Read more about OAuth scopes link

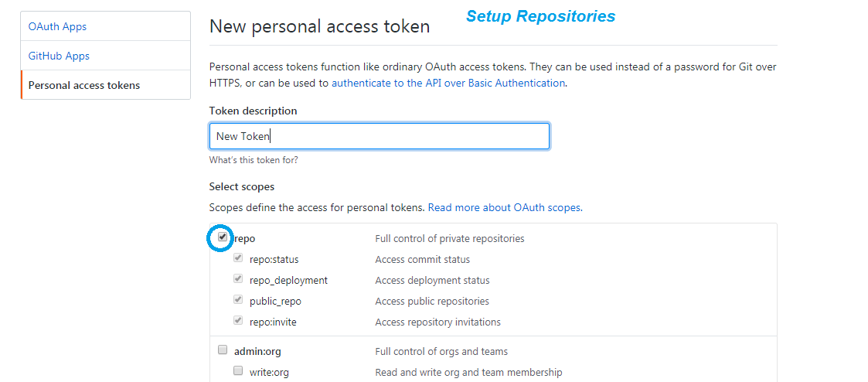504,207
